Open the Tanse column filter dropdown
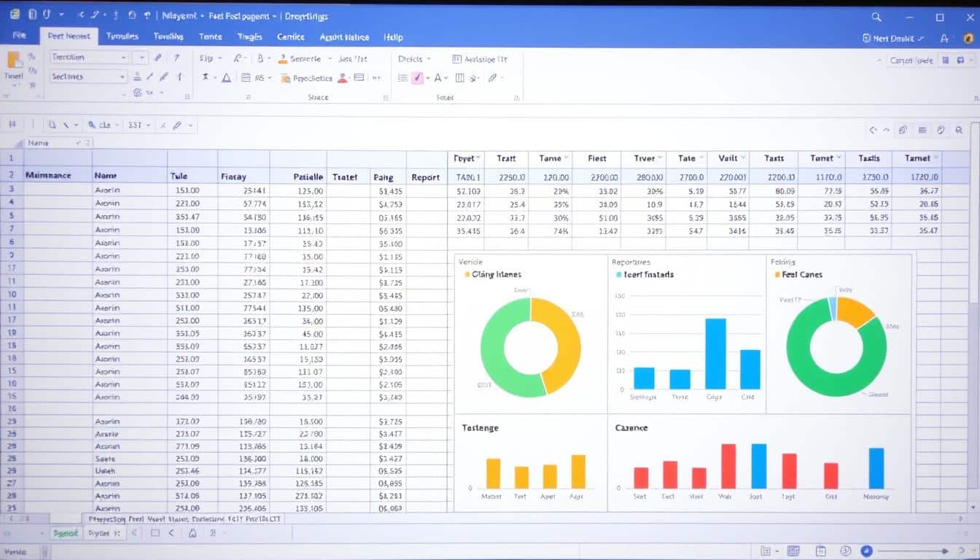The width and height of the screenshot is (980, 560). [x=567, y=157]
